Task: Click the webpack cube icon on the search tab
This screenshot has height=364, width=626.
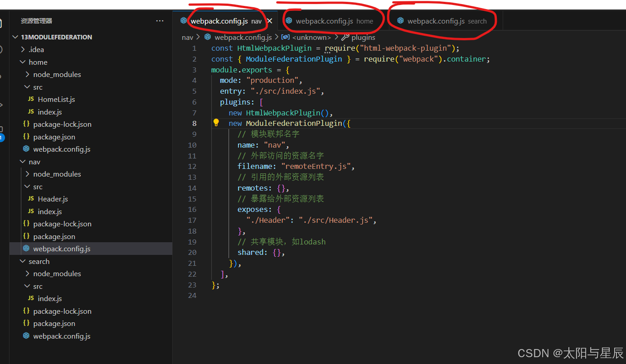Action: click(x=400, y=21)
